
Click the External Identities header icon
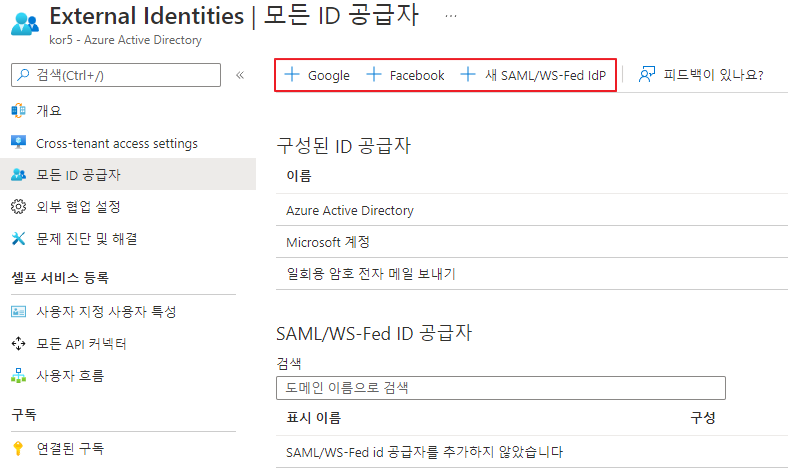(x=25, y=24)
